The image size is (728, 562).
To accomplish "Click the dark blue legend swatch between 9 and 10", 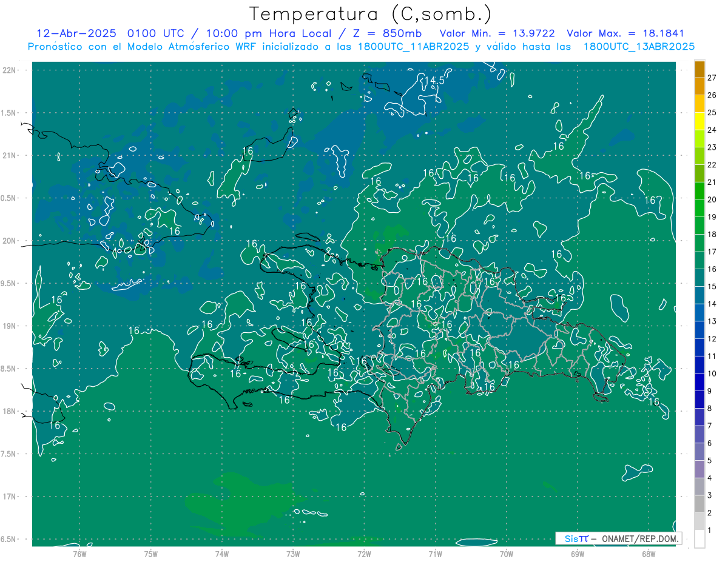I will pyautogui.click(x=699, y=382).
